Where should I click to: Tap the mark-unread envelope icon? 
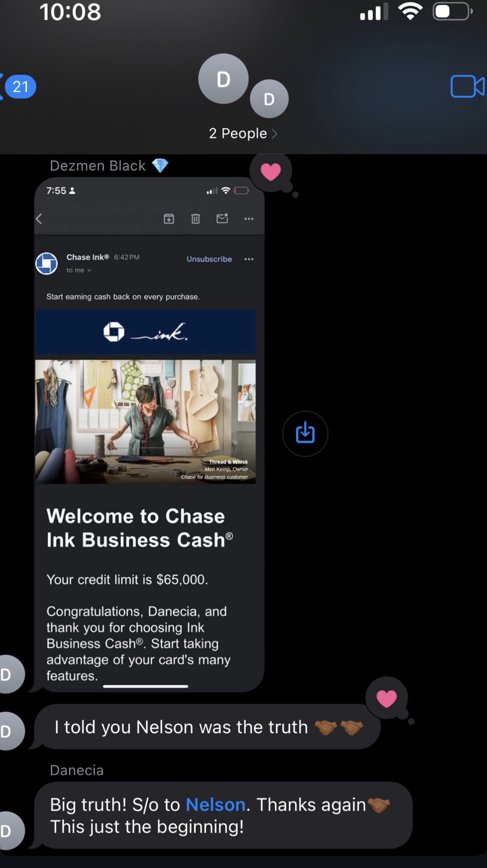point(222,219)
